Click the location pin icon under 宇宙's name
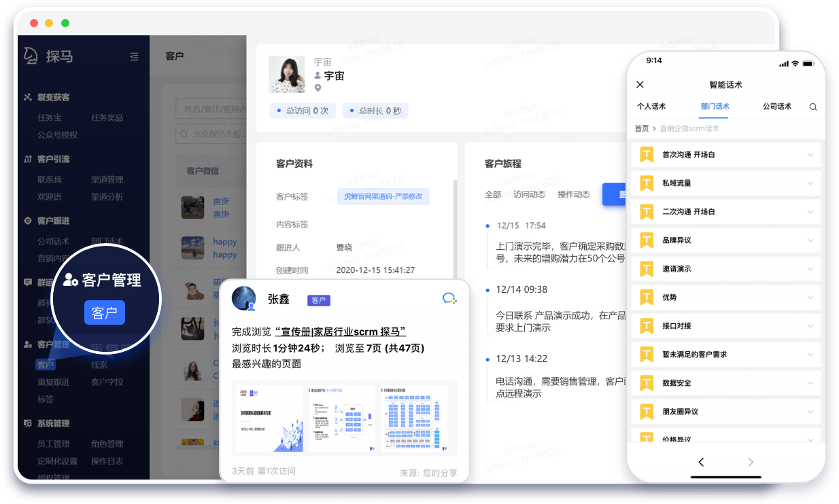The image size is (839, 504). coord(317,87)
